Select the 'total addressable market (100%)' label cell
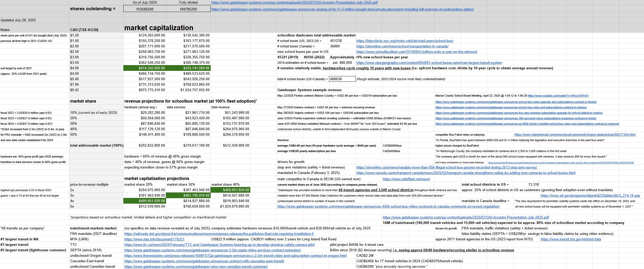The height and width of the screenshot is (269, 644). click(x=96, y=146)
